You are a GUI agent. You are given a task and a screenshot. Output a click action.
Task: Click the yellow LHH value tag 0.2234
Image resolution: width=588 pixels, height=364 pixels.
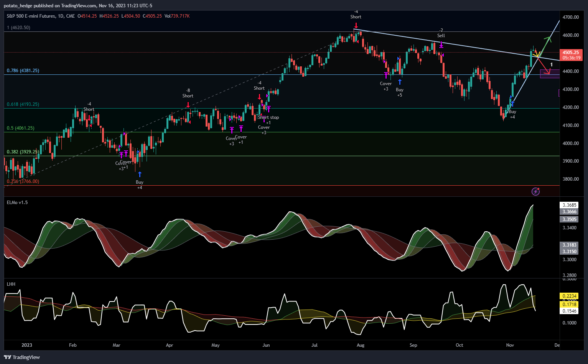click(570, 296)
